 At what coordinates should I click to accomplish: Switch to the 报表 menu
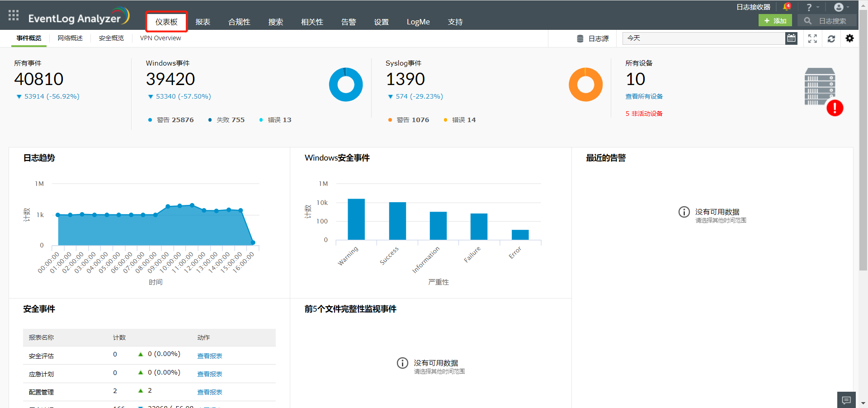click(x=203, y=22)
